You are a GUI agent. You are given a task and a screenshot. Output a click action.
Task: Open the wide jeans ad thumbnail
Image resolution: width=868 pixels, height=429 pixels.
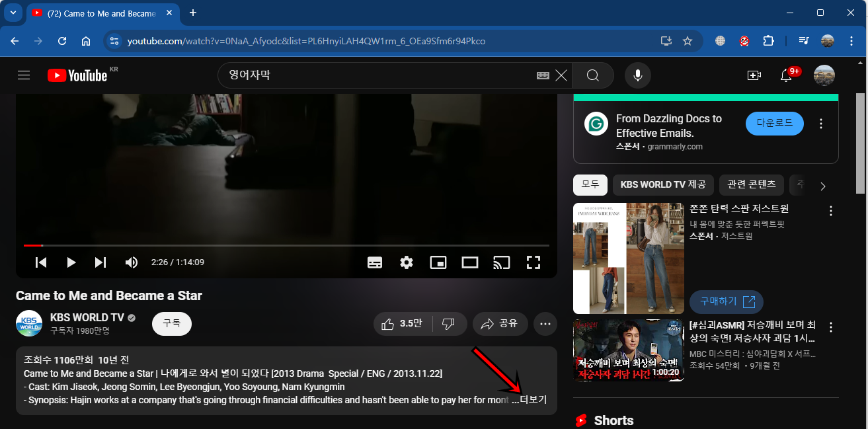pos(629,258)
